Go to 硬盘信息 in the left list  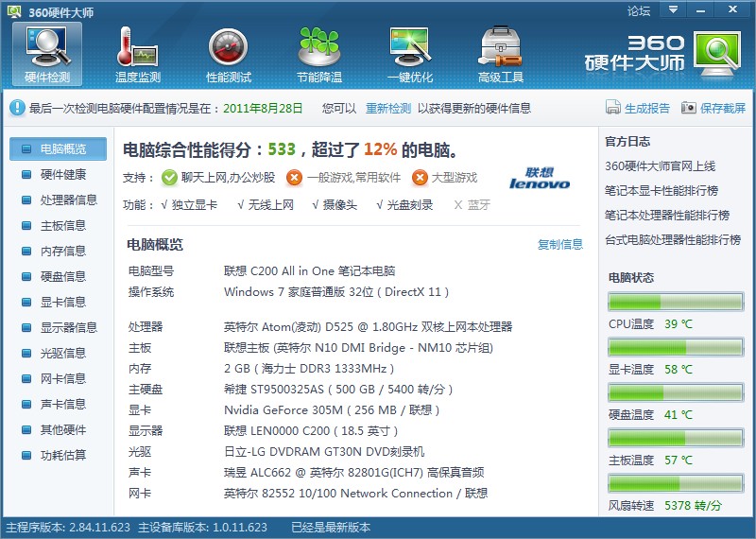click(62, 277)
